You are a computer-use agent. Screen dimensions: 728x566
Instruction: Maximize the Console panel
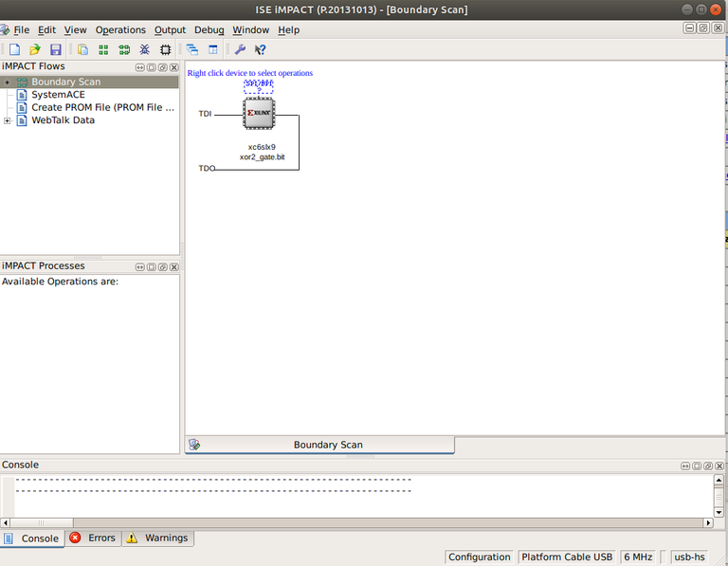click(x=697, y=466)
